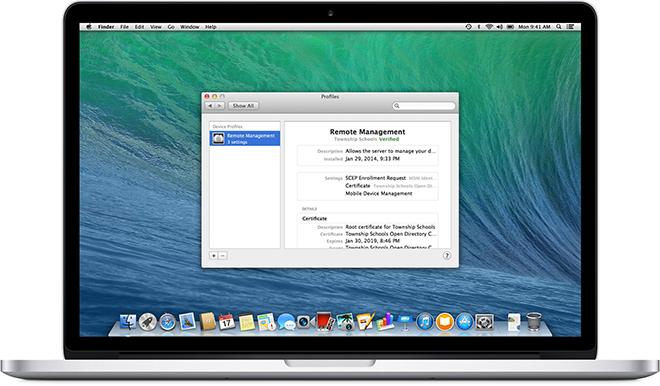The image size is (660, 386).
Task: Open the File menu
Action: point(124,27)
